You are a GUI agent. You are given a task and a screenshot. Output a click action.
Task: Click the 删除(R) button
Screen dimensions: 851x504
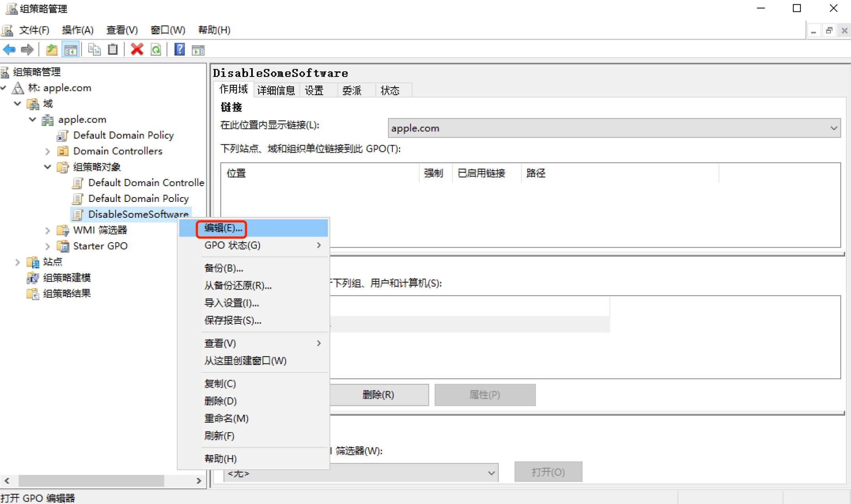click(378, 395)
